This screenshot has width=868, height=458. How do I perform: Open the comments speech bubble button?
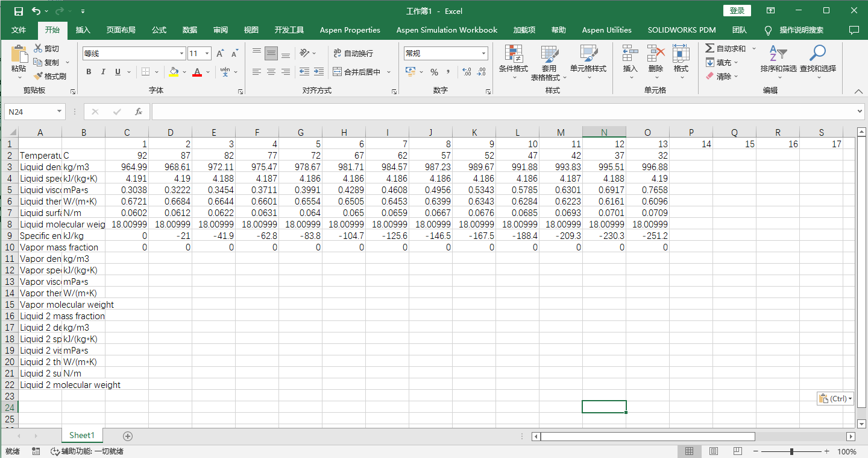tap(854, 30)
